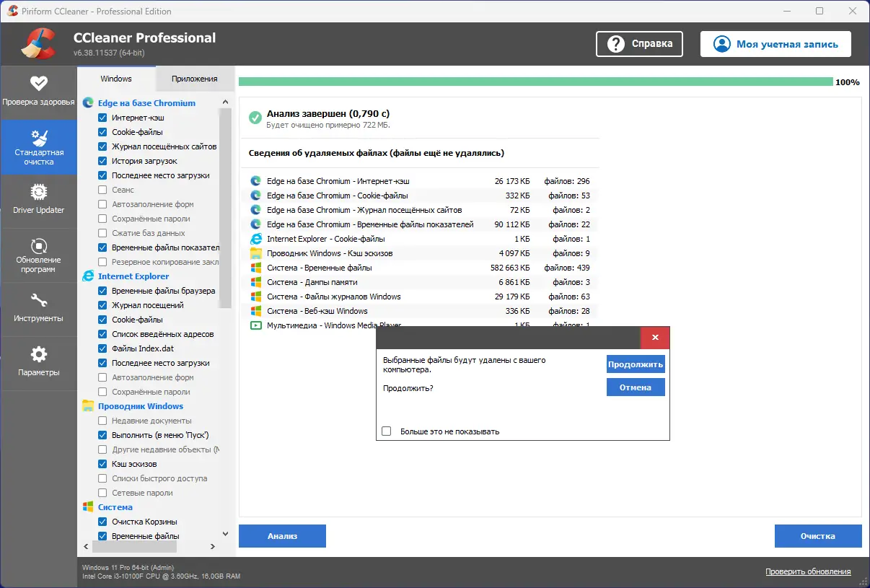
Task: Check Больше это не показывать in dialog
Action: tap(387, 431)
